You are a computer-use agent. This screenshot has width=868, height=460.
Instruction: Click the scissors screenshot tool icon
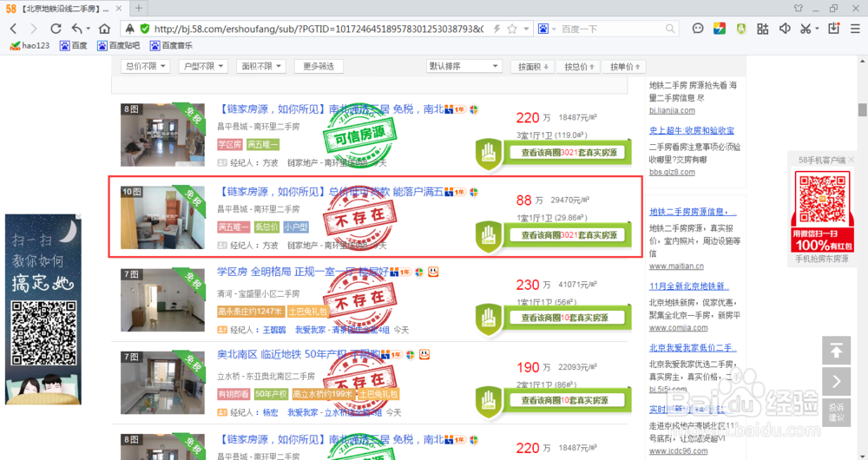806,29
